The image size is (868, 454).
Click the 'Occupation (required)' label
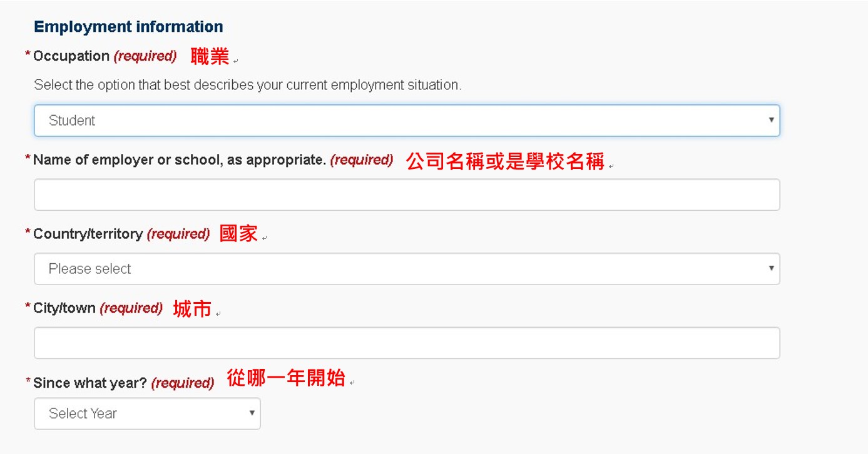(105, 56)
